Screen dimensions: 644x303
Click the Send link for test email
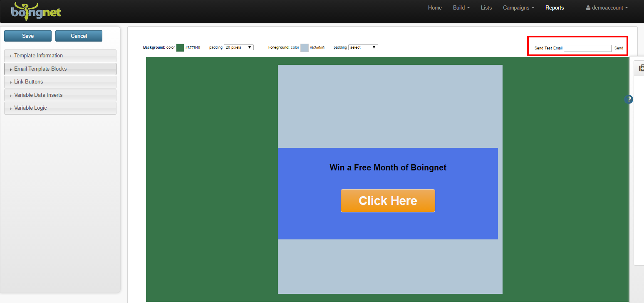click(619, 48)
